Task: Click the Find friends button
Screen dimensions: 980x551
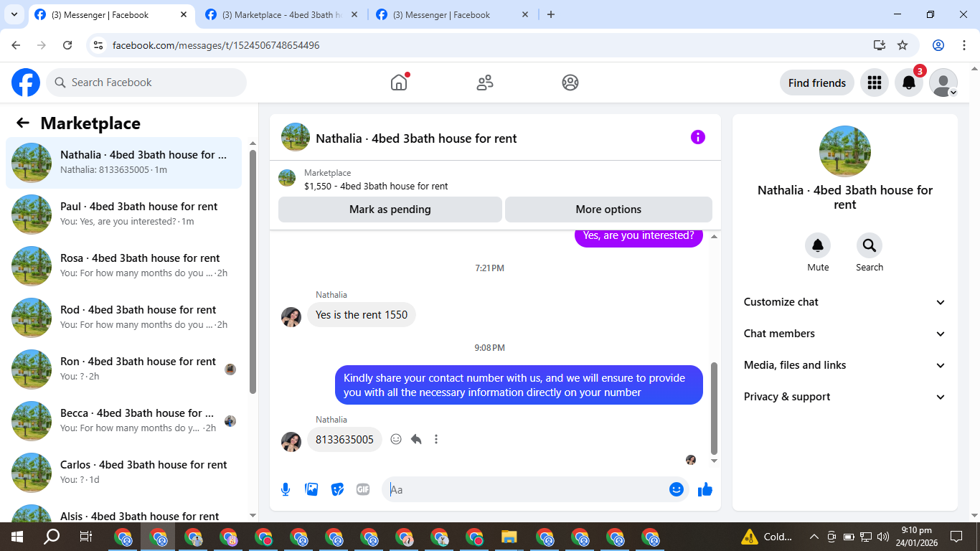Action: pos(817,83)
